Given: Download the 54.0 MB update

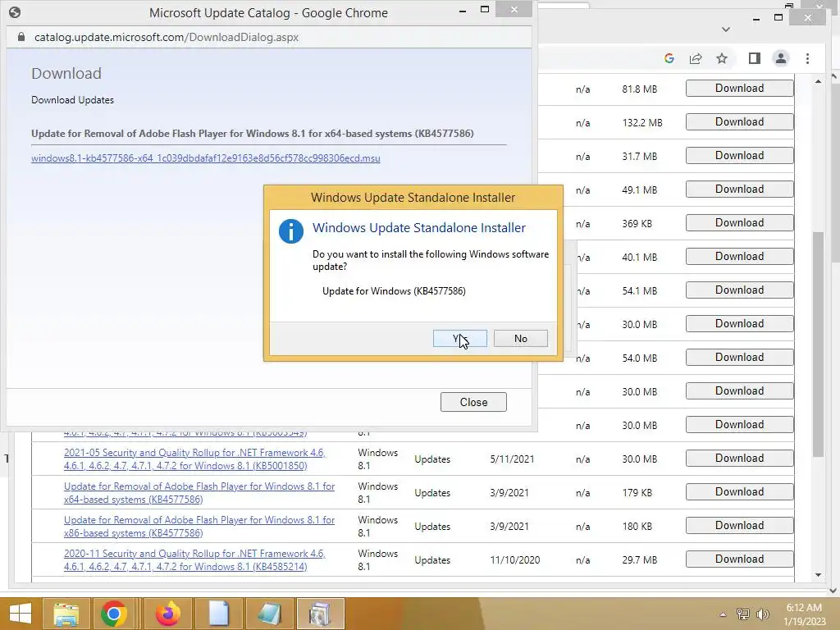Looking at the screenshot, I should 739,358.
